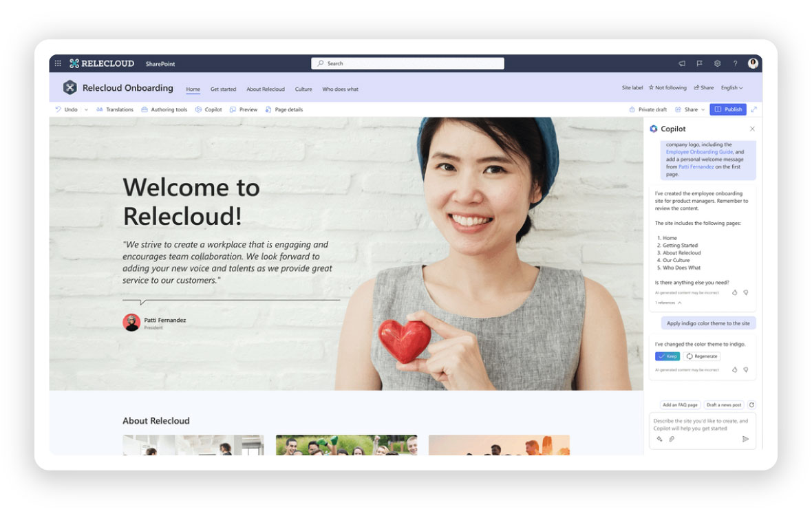Open the help question mark icon
This screenshot has width=812, height=509.
tap(735, 63)
